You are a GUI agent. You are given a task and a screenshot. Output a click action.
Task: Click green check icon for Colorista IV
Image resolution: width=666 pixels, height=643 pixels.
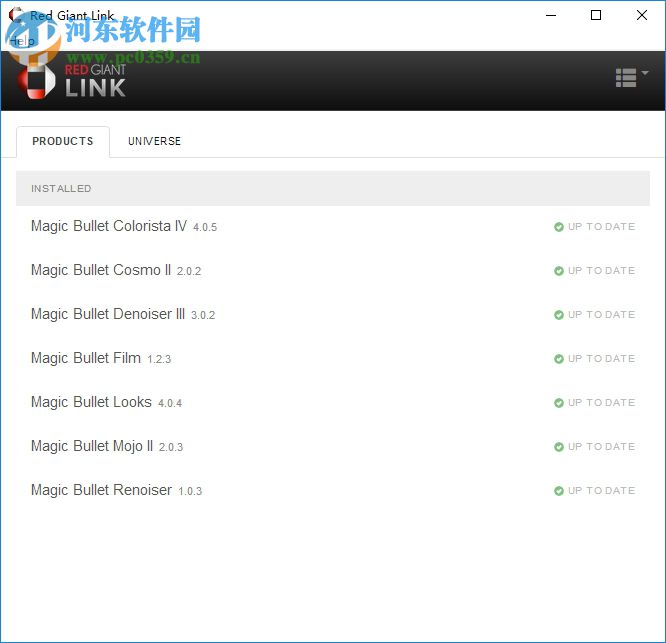click(559, 227)
